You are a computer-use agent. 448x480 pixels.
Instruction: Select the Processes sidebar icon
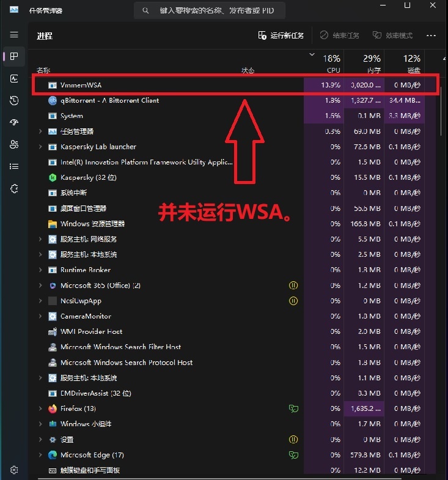click(x=14, y=56)
